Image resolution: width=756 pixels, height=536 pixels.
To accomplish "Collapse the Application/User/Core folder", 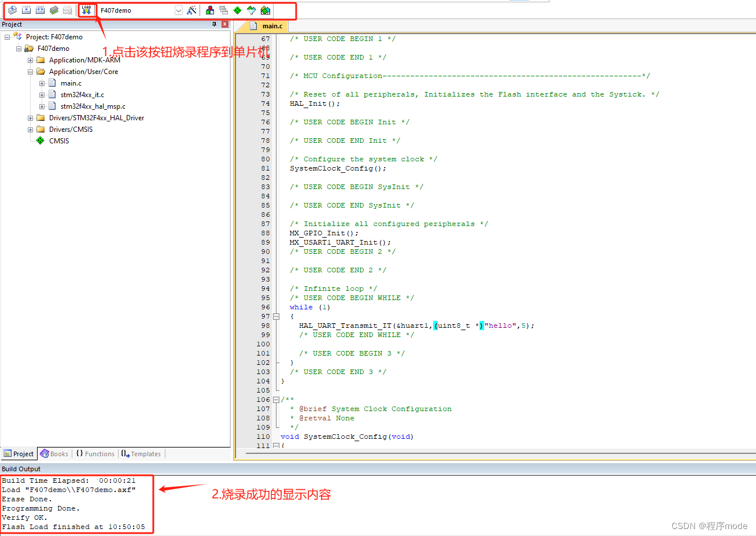I will point(30,72).
